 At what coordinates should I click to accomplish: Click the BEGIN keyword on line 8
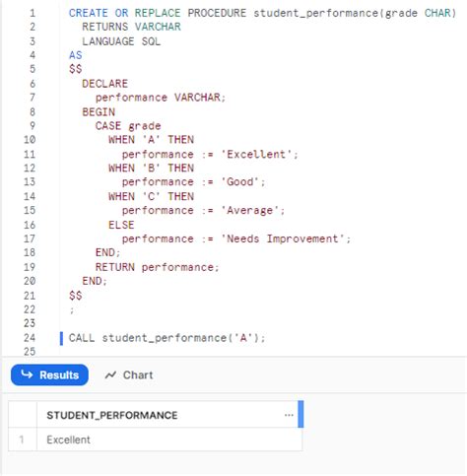(x=99, y=112)
